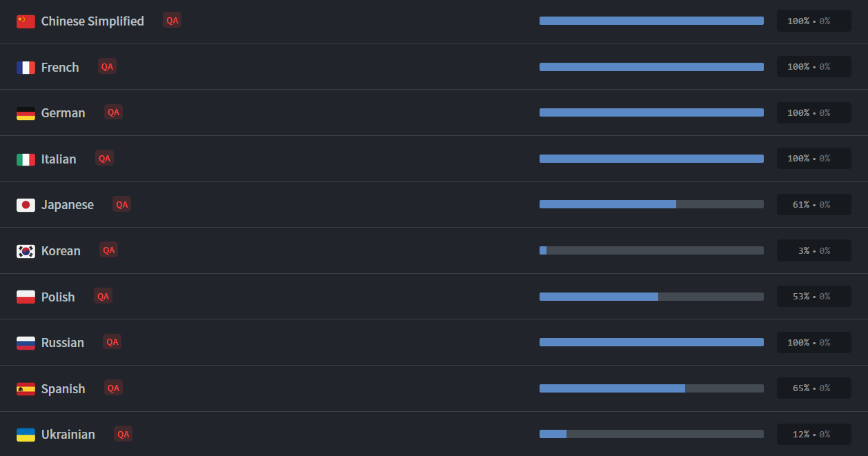Open the Spanish language link
Viewport: 868px width, 456px height.
[63, 389]
